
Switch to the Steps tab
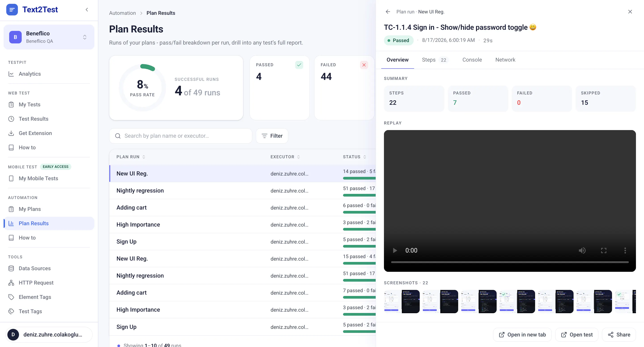pos(435,60)
